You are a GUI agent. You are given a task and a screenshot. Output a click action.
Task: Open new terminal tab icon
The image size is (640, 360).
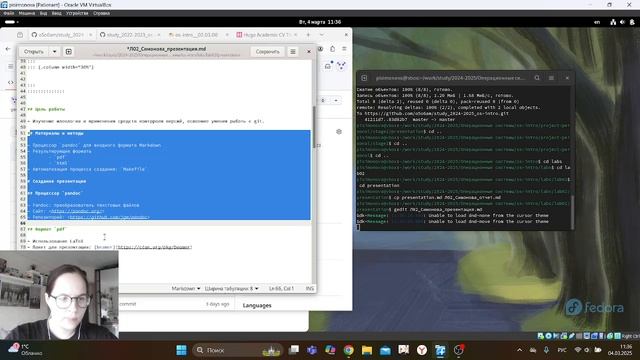(x=364, y=78)
